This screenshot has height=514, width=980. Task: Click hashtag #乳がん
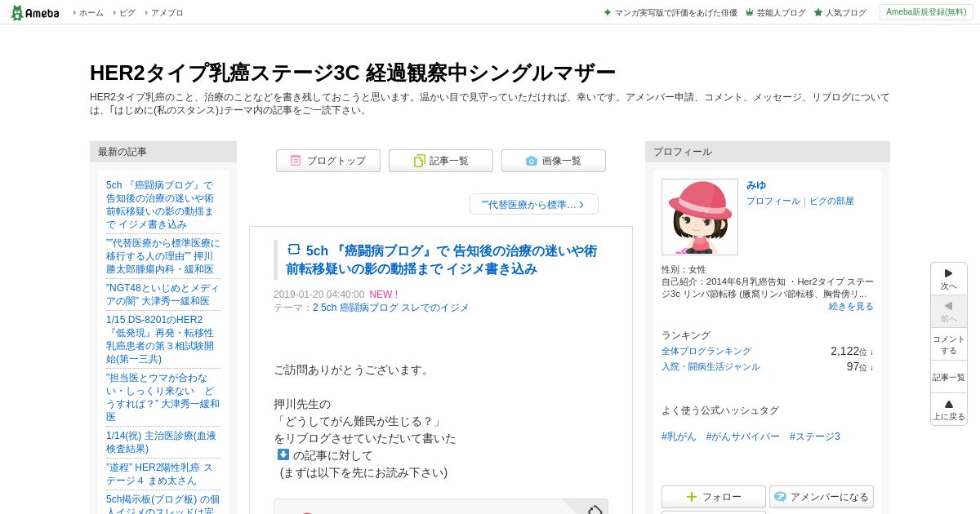click(679, 436)
